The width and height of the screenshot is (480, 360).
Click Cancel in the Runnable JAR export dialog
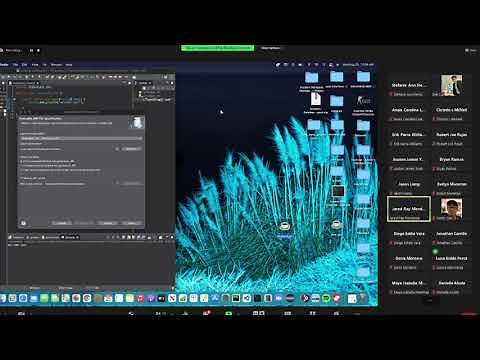click(107, 223)
